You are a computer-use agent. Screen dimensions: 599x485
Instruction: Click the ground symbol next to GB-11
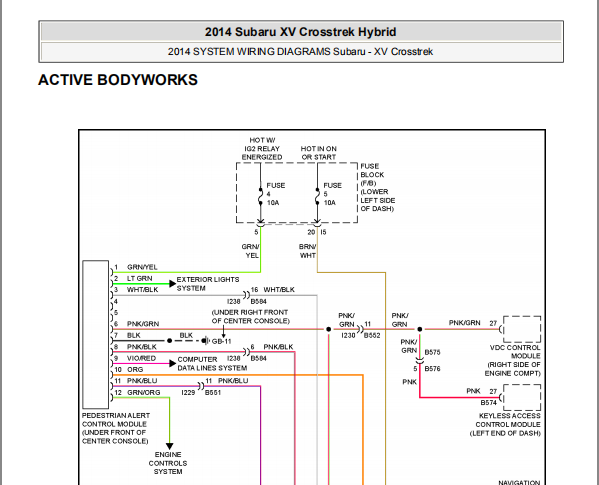[x=206, y=340]
